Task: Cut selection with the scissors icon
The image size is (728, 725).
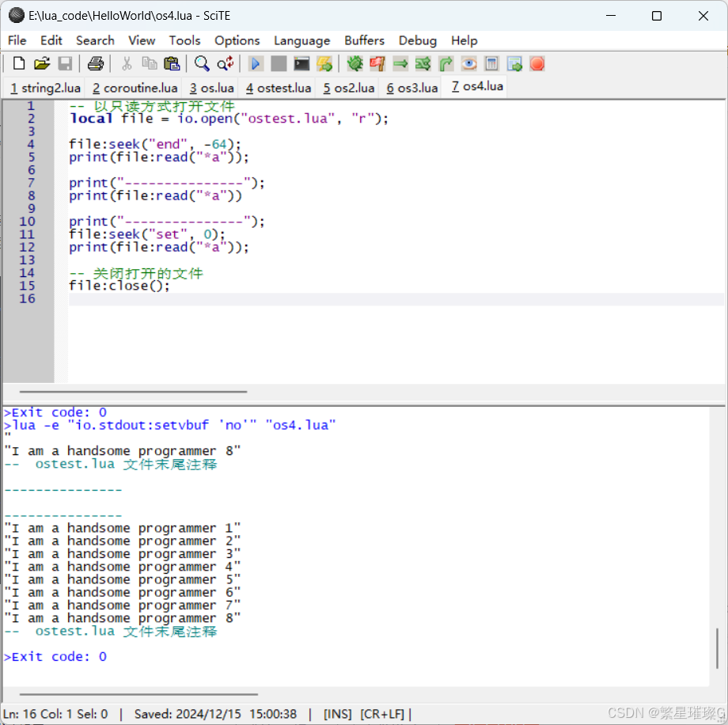Action: [x=127, y=63]
